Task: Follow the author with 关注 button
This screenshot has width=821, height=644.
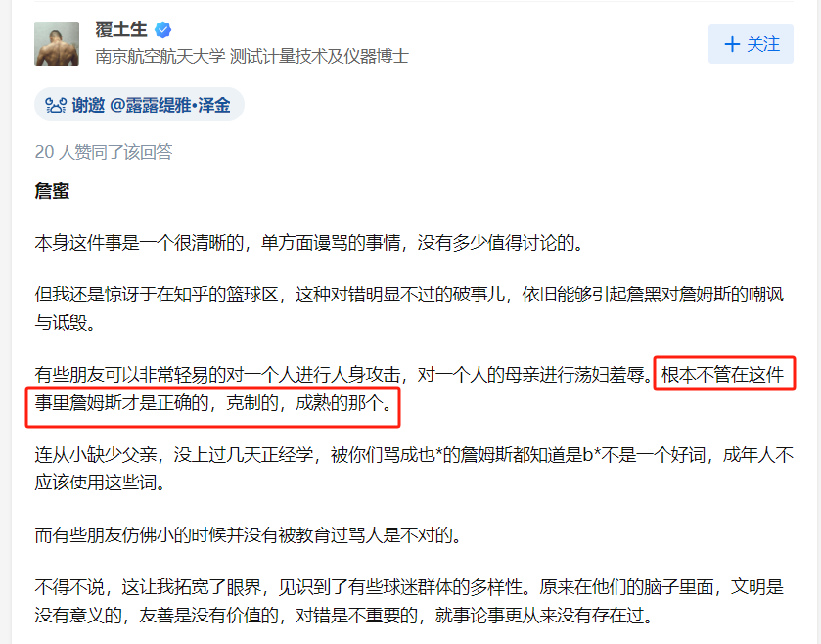Action: [x=751, y=44]
